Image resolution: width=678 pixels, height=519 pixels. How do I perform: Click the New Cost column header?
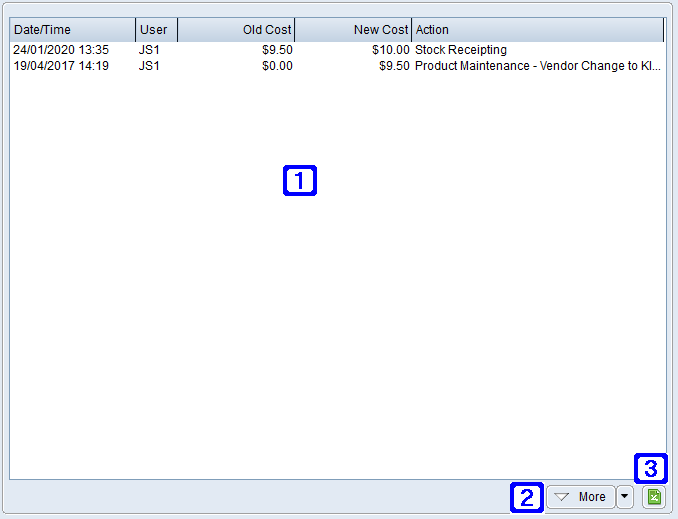pyautogui.click(x=353, y=30)
